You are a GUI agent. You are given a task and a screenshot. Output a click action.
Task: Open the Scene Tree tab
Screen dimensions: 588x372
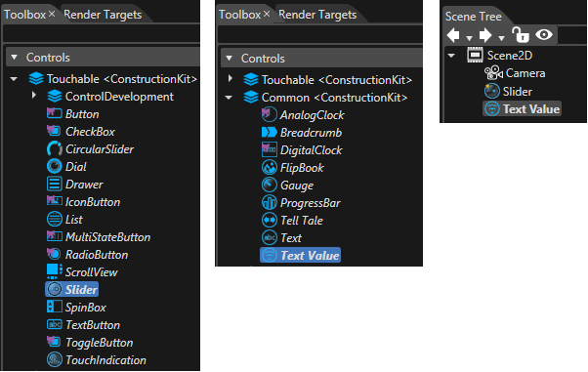(x=474, y=17)
